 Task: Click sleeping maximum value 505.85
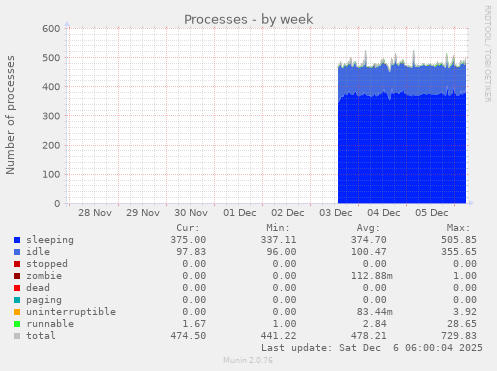[459, 240]
